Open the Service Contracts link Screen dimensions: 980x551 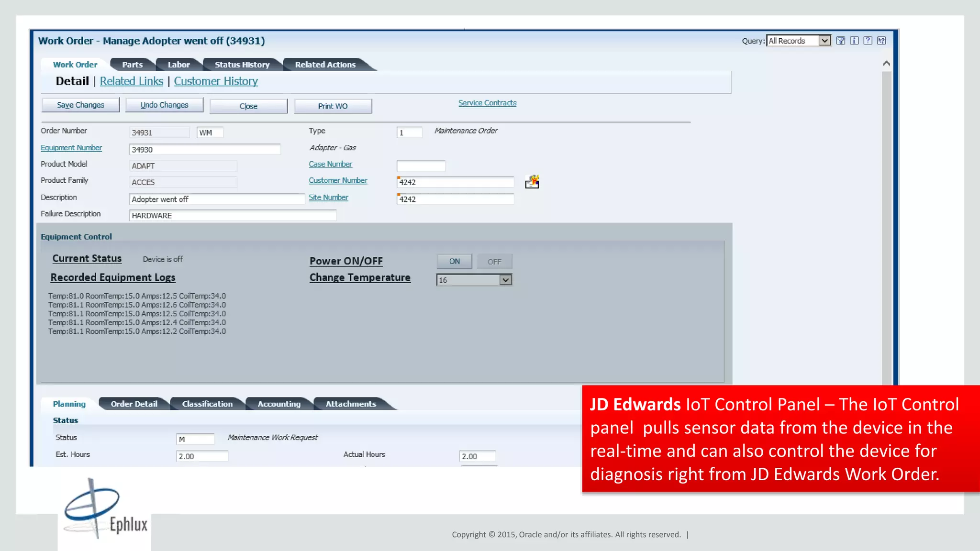coord(487,103)
